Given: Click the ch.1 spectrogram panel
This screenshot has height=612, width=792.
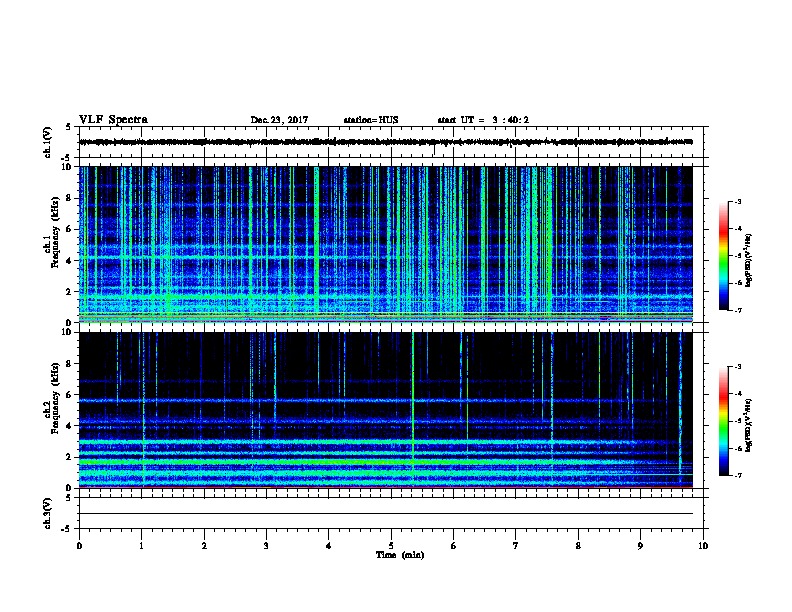Looking at the screenshot, I should [x=386, y=244].
